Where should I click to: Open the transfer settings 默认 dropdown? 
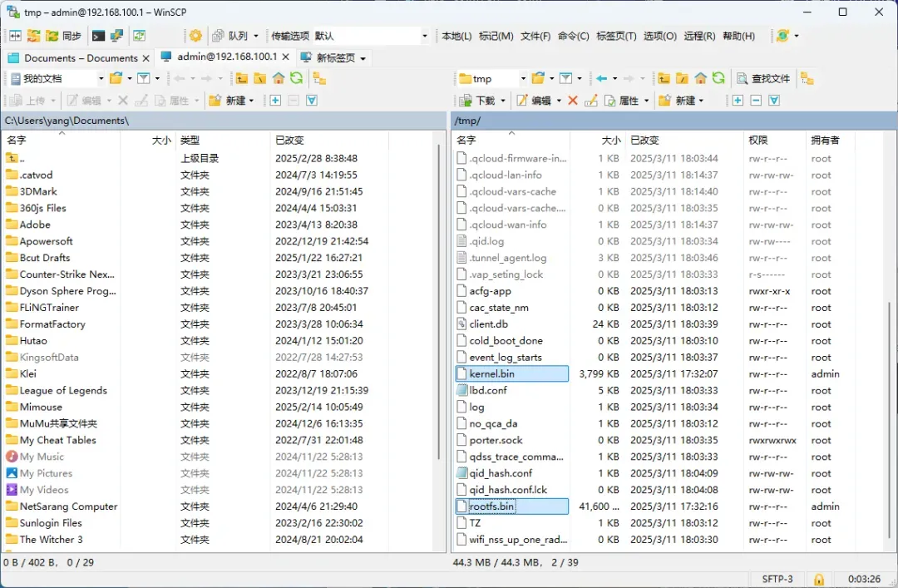pyautogui.click(x=424, y=36)
